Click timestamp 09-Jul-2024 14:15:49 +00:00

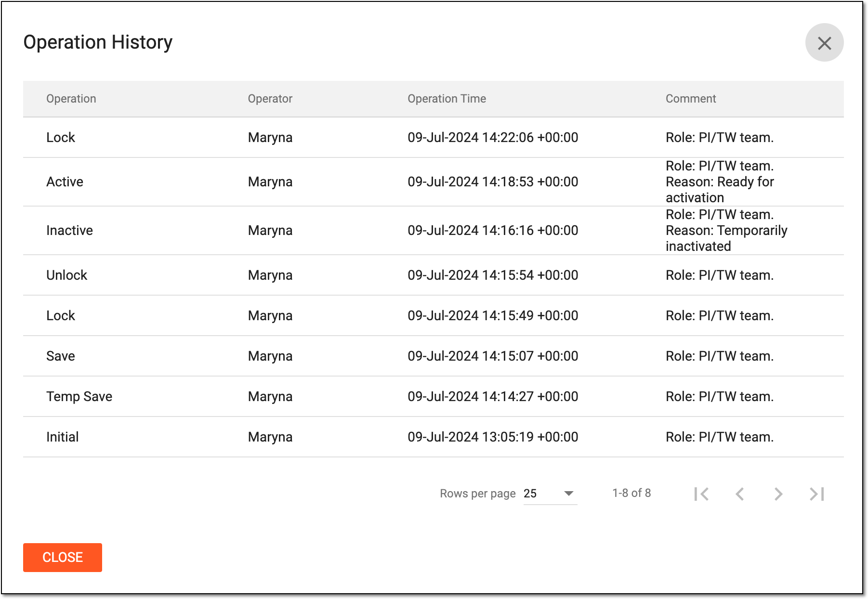tap(493, 315)
